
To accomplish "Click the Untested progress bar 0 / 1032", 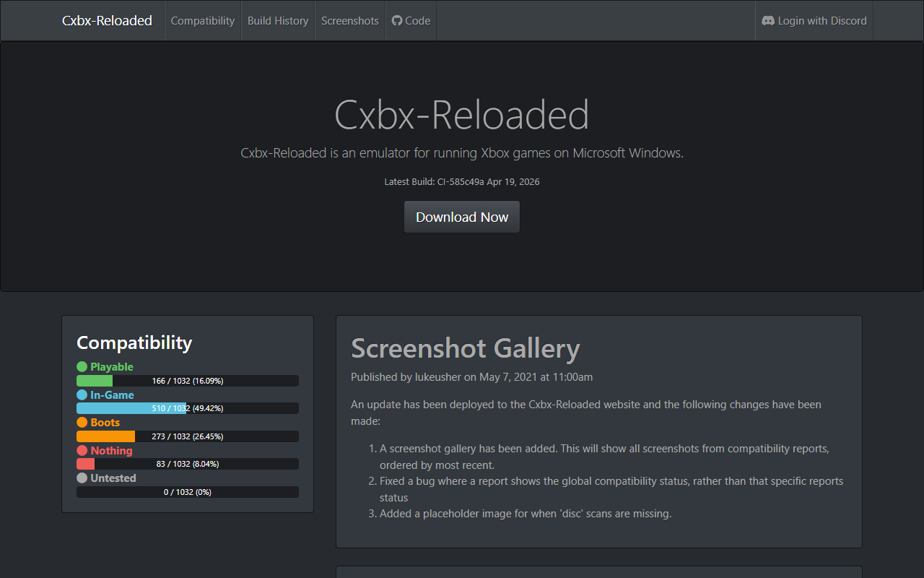I will click(188, 492).
